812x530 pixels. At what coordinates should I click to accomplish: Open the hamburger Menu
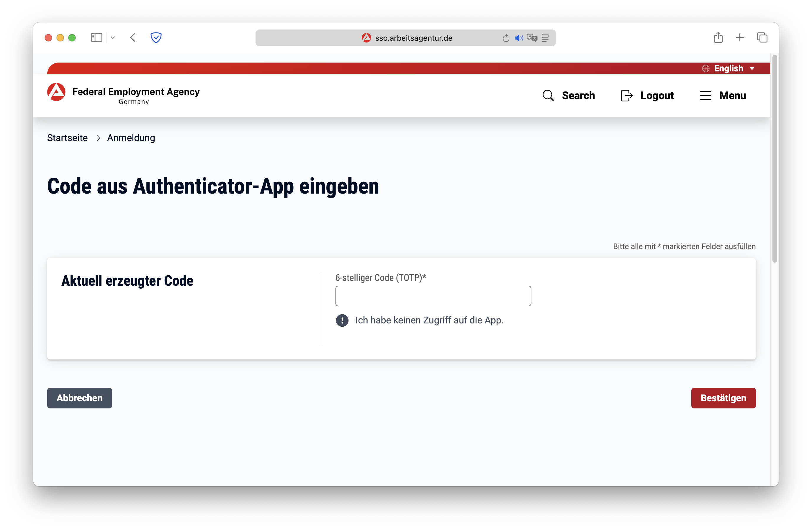point(705,96)
